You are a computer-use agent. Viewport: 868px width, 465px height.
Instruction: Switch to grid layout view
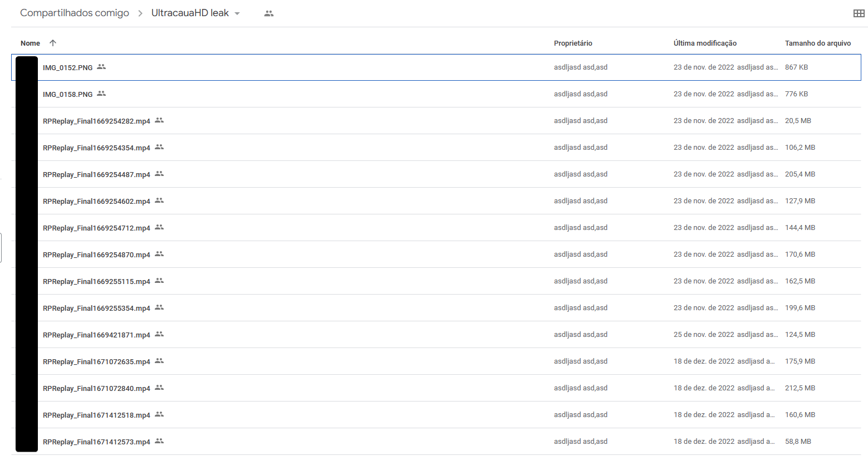[859, 13]
